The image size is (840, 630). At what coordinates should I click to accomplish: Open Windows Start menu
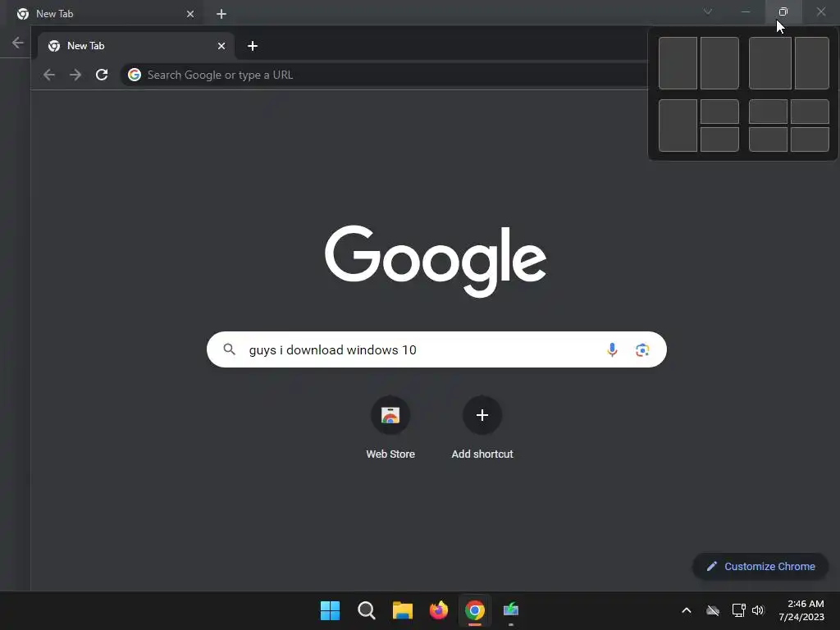330,610
